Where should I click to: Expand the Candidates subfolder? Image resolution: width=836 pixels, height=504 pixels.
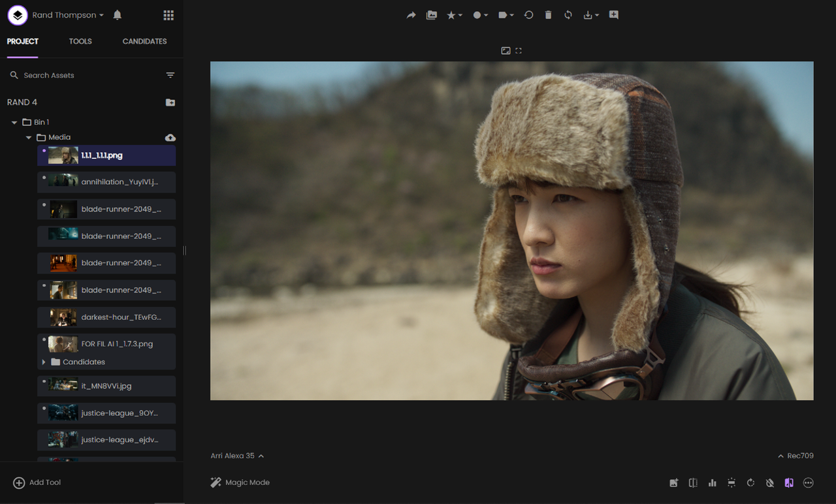point(44,362)
